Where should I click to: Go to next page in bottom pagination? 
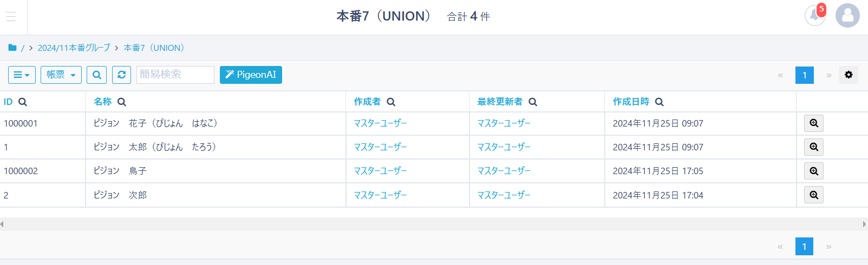(x=828, y=247)
